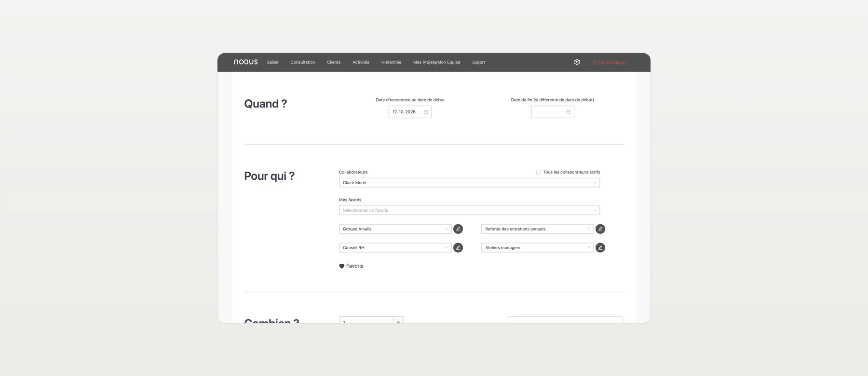Image resolution: width=868 pixels, height=376 pixels.
Task: Click the calendar icon in end date field
Action: 569,112
